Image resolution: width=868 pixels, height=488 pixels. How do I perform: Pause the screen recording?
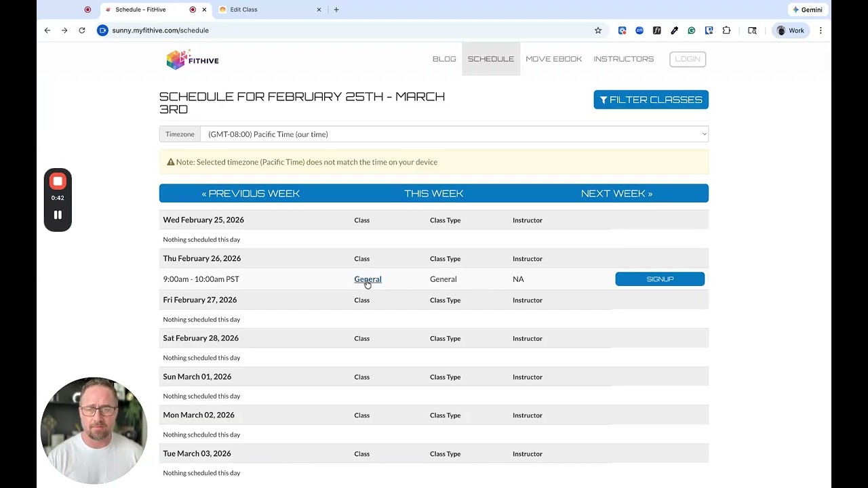pyautogui.click(x=58, y=215)
